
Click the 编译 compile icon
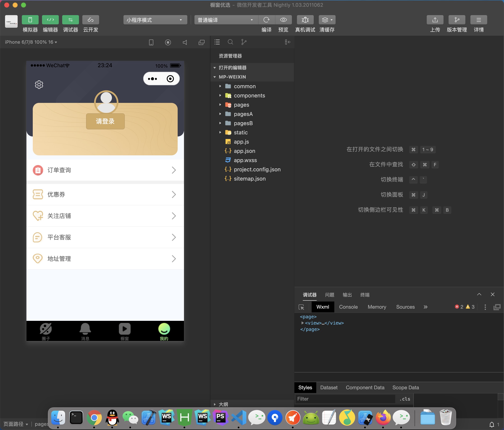pyautogui.click(x=266, y=20)
